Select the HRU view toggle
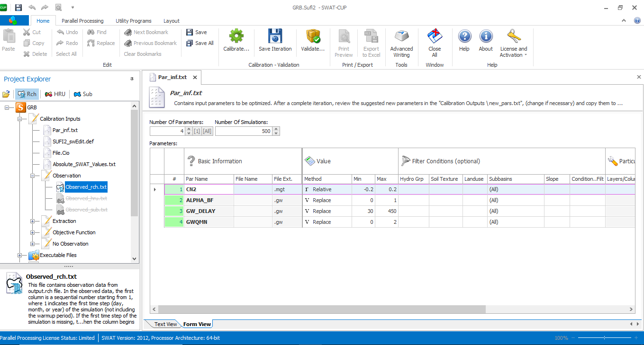The image size is (644, 345). (55, 94)
